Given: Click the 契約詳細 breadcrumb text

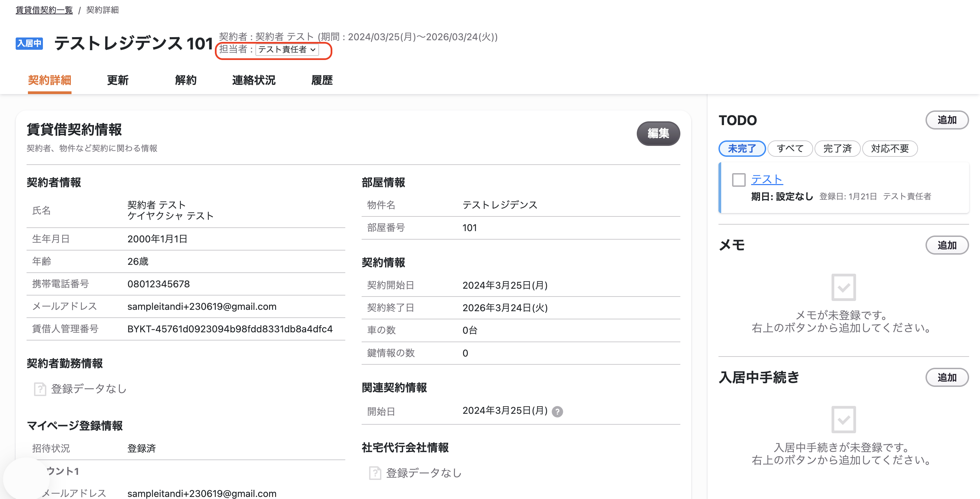Looking at the screenshot, I should 102,10.
